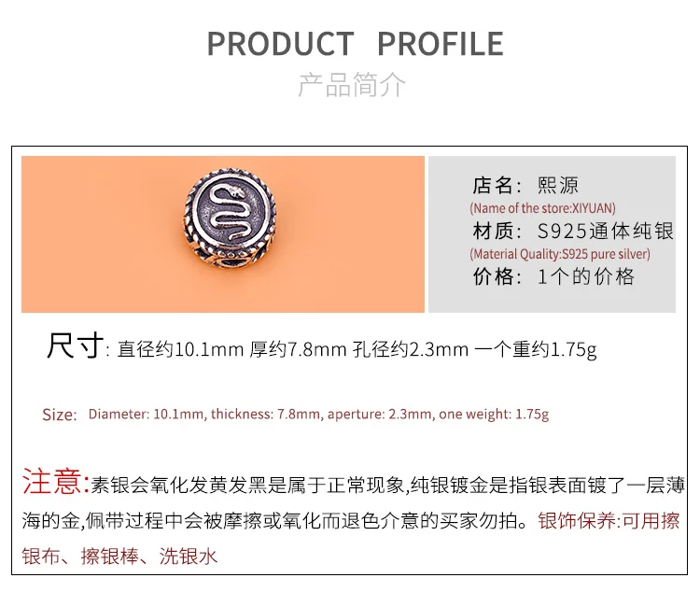Viewport: 700px width, 592px height.
Task: Click the 价格 1个的价格 line
Action: pyautogui.click(x=553, y=276)
